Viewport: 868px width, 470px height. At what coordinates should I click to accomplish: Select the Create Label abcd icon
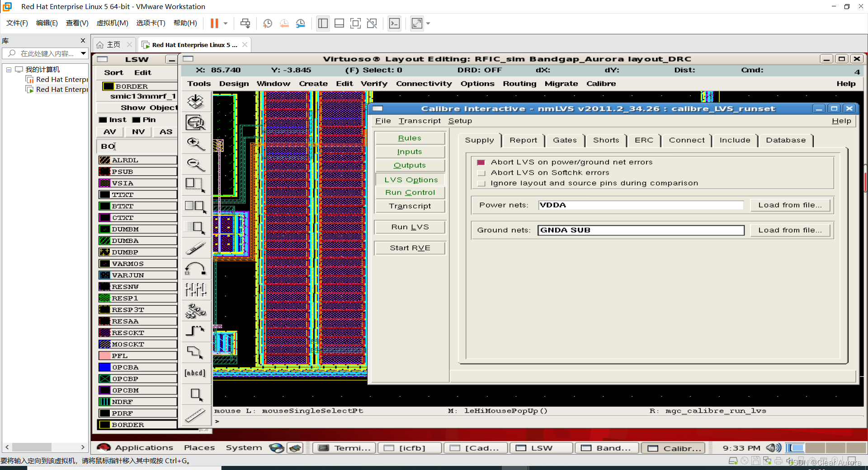[196, 373]
